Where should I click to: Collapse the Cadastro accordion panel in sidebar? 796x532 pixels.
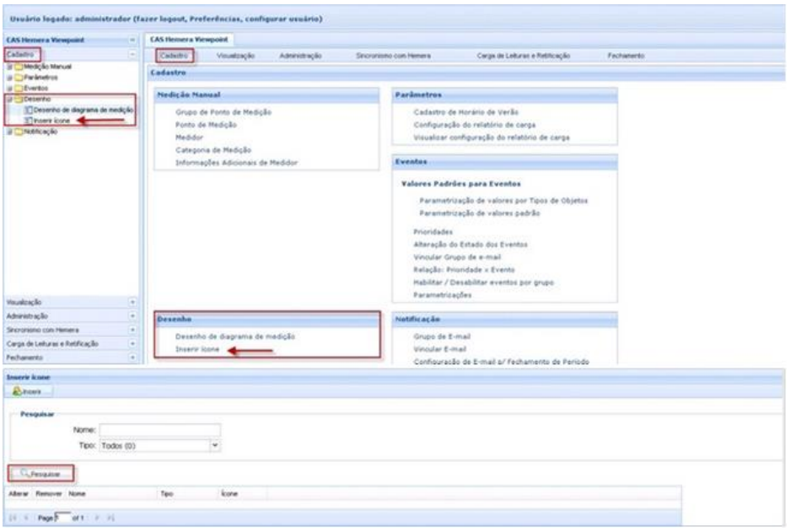coord(133,54)
